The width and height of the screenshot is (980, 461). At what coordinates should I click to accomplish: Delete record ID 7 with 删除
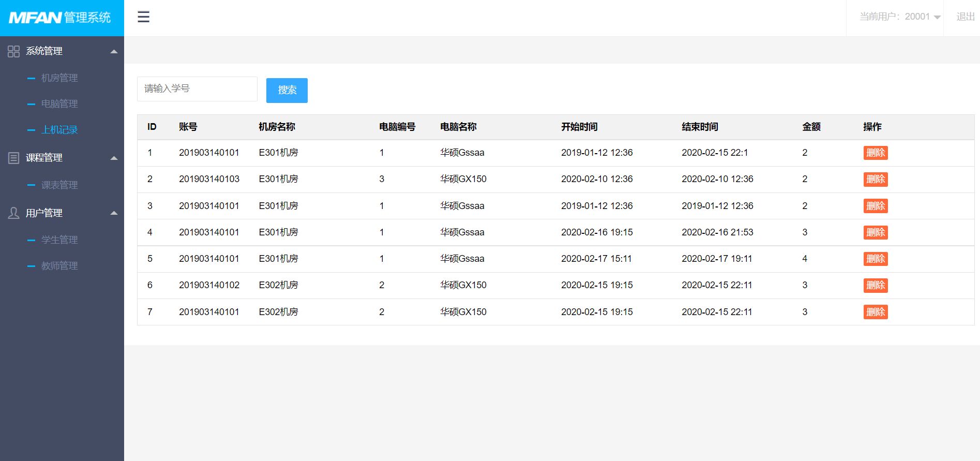pyautogui.click(x=875, y=312)
